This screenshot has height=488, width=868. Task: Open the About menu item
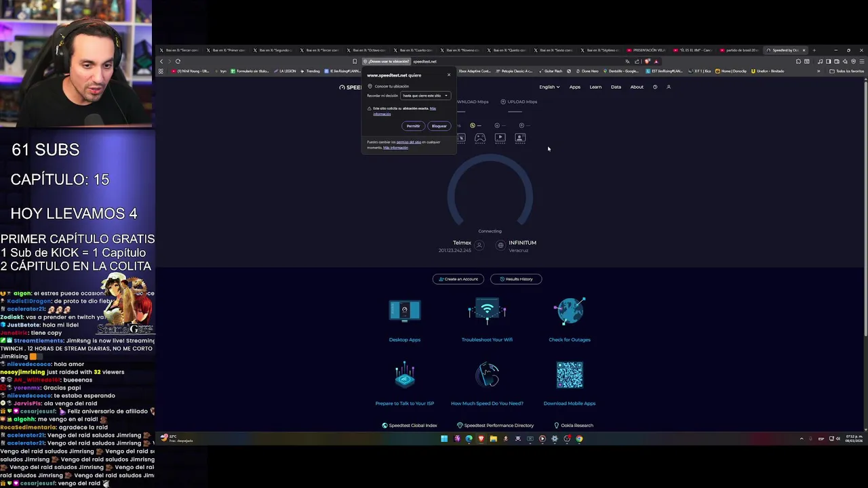click(637, 87)
